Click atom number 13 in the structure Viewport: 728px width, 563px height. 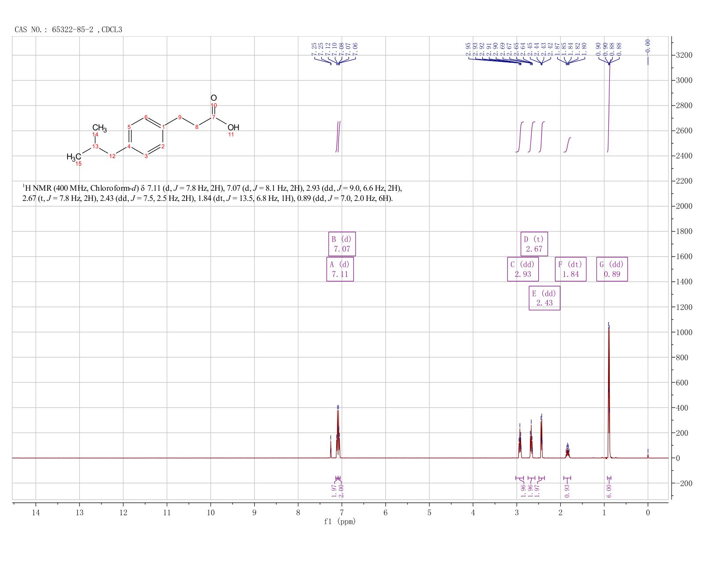point(95,146)
